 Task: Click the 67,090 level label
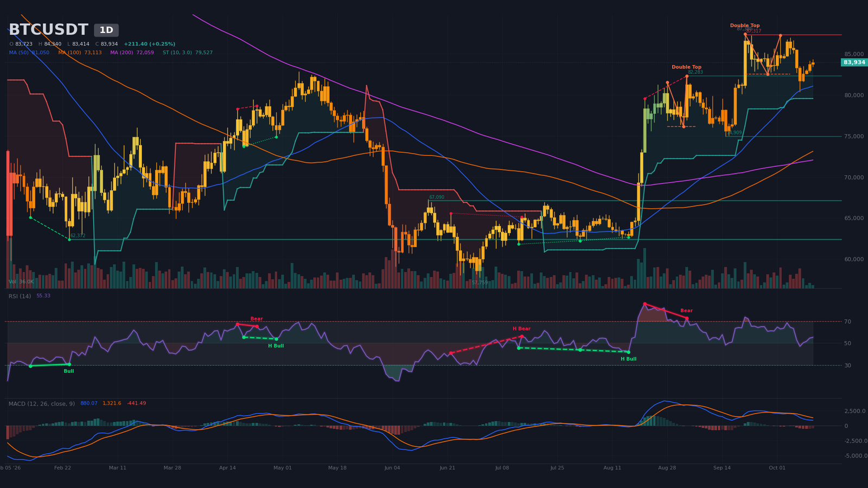(x=437, y=197)
